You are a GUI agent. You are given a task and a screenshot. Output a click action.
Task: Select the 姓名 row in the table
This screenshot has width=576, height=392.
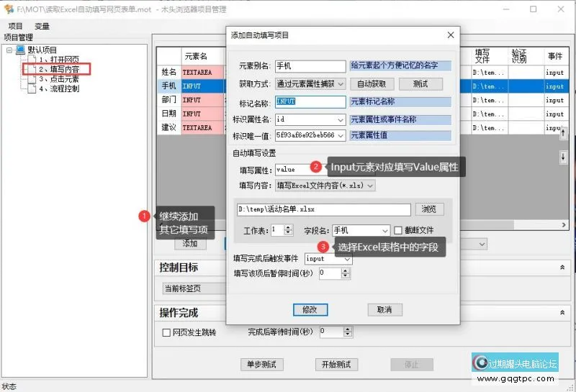point(169,73)
